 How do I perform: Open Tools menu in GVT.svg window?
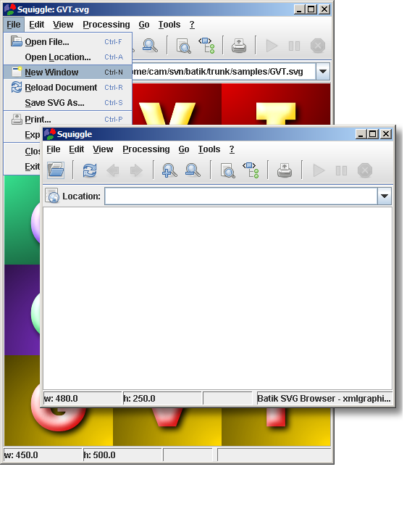169,25
